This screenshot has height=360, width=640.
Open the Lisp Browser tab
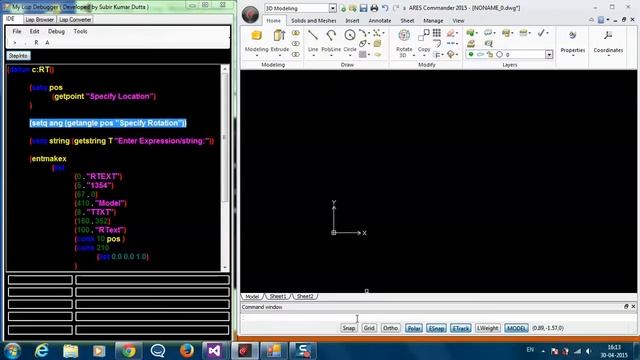click(x=39, y=20)
